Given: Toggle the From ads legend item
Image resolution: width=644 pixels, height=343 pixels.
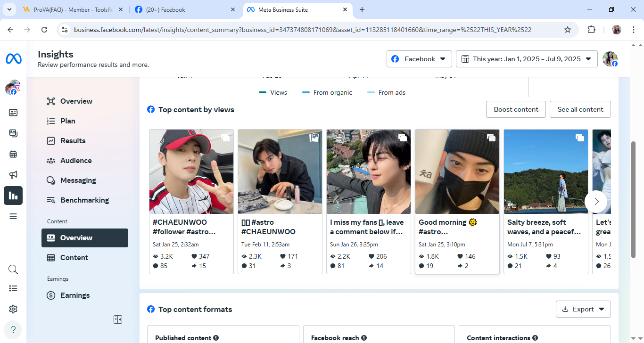Looking at the screenshot, I should click(x=386, y=92).
